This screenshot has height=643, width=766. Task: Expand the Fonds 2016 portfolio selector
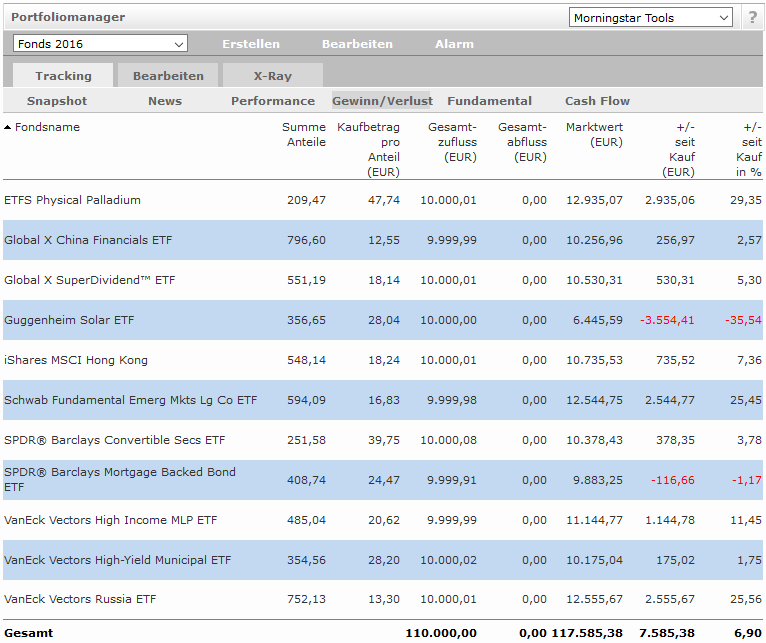[x=100, y=44]
